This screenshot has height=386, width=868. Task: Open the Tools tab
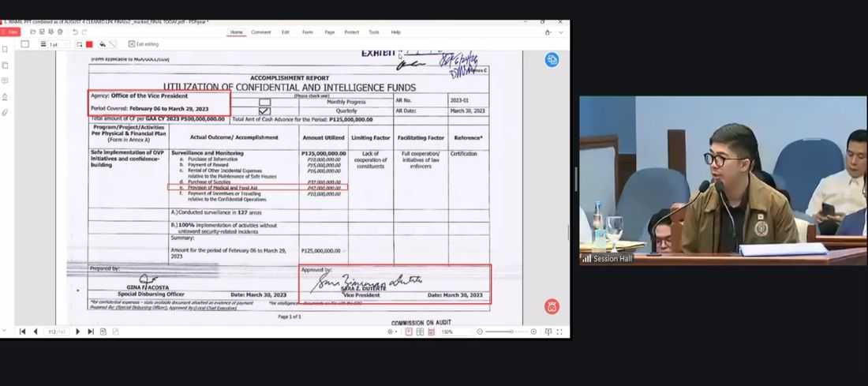[x=374, y=32]
